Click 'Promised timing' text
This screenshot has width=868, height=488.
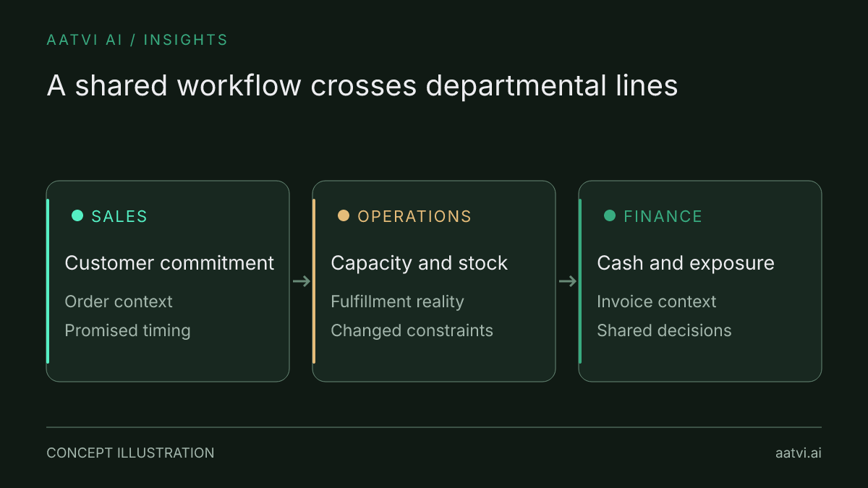coord(128,331)
